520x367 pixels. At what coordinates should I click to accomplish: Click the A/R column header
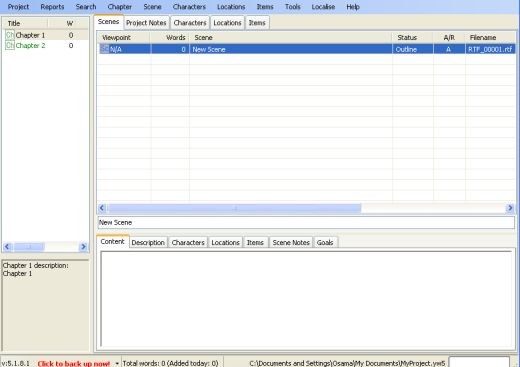point(449,37)
